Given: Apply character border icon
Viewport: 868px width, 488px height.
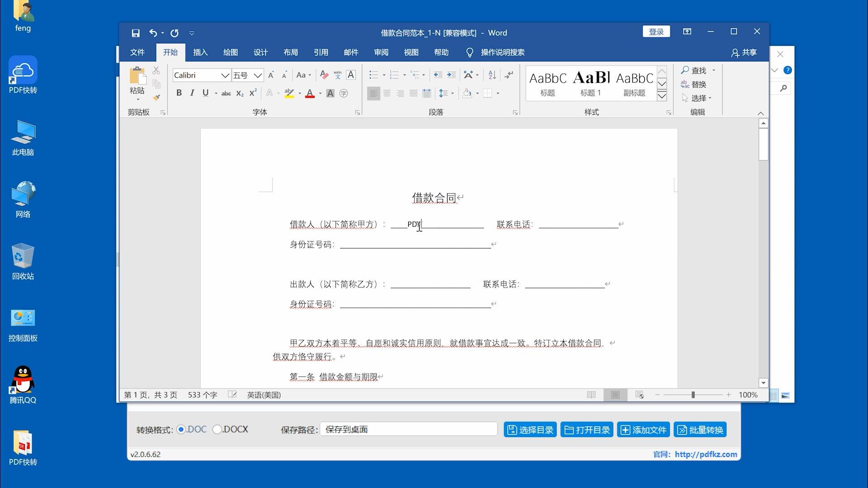Looking at the screenshot, I should (351, 75).
